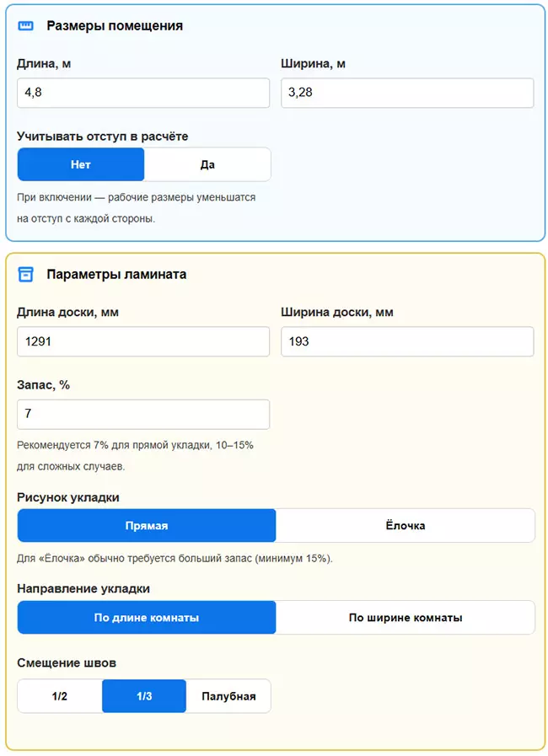The image size is (548, 756).
Task: Select По длине комнаты direction
Action: (x=147, y=618)
